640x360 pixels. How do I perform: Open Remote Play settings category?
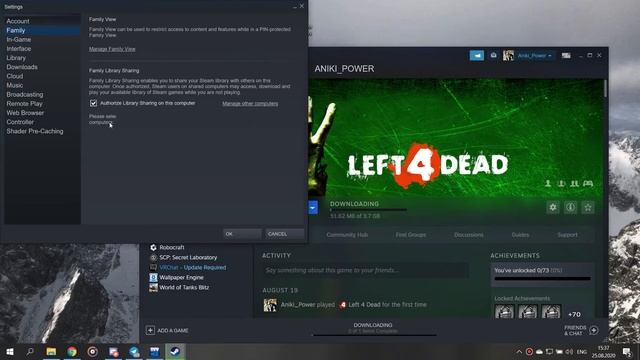(x=24, y=104)
